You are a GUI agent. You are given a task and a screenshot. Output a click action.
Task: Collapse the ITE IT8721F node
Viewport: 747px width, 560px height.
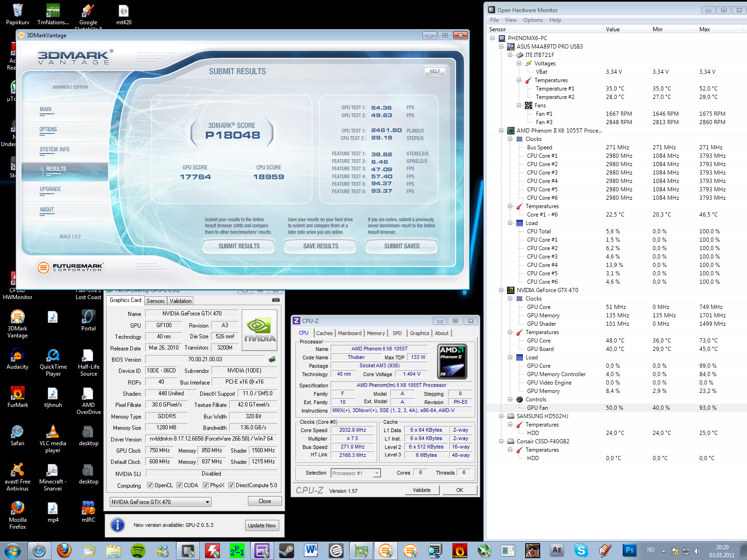pos(510,55)
